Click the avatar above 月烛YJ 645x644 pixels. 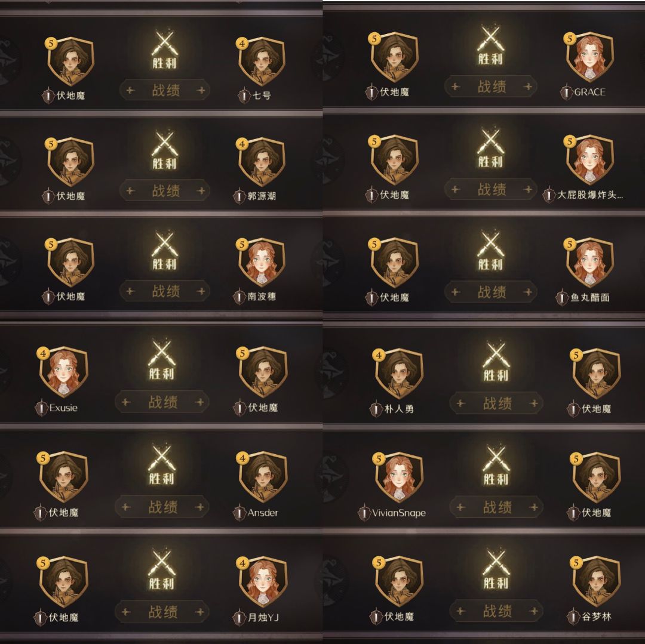[x=262, y=581]
